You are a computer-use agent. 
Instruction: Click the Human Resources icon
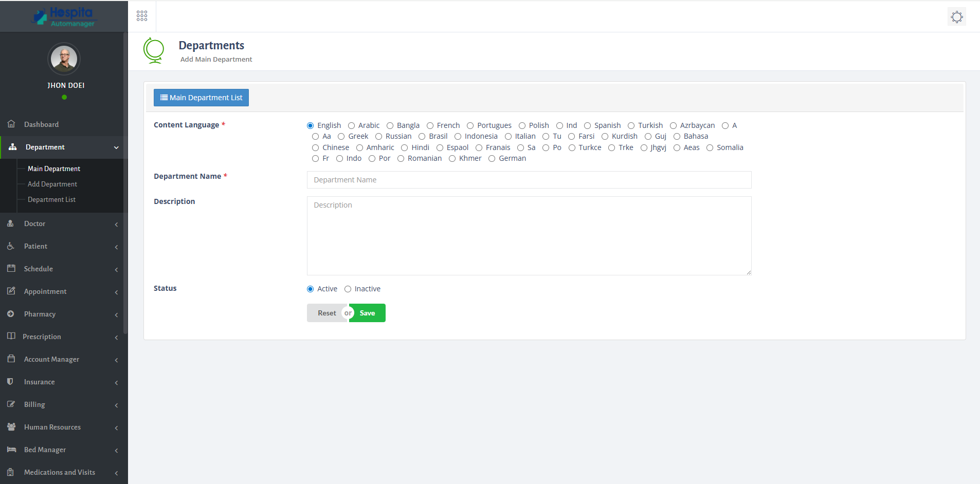point(11,427)
